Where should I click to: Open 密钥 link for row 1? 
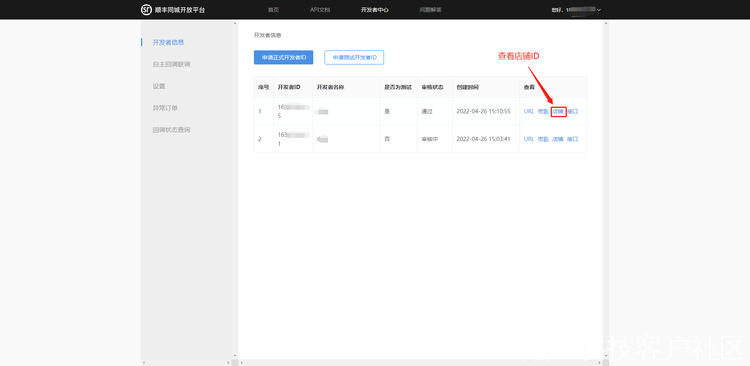pos(543,111)
